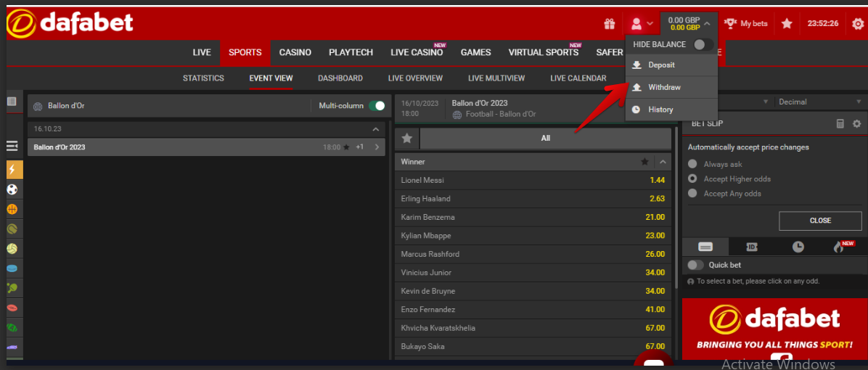
Task: Go to the LIVE CASINO section
Action: (x=417, y=52)
